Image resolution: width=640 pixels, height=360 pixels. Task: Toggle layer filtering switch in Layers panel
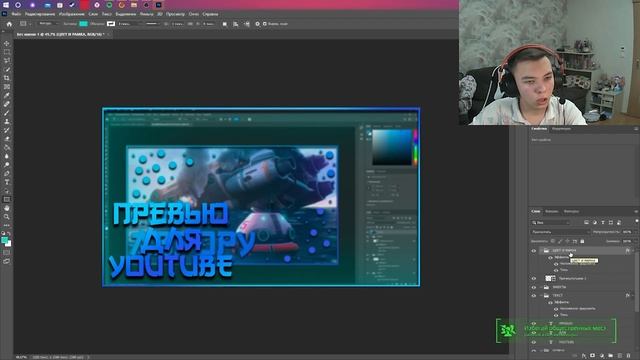click(636, 221)
